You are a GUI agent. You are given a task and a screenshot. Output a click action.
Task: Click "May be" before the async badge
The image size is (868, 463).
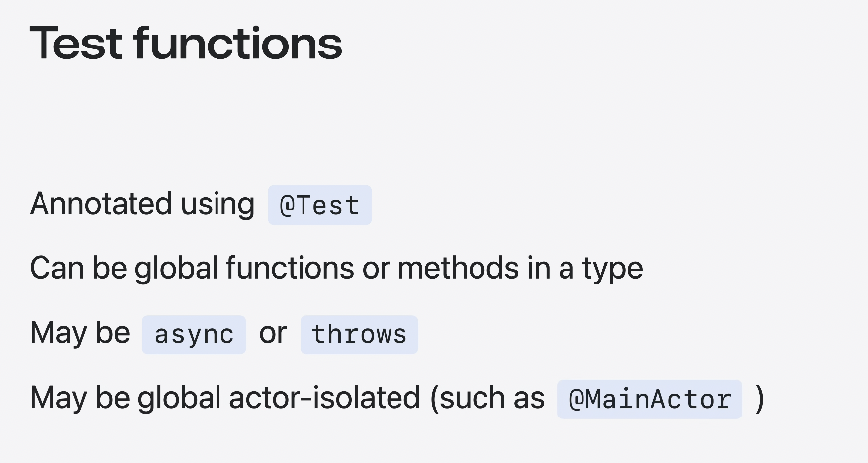(x=79, y=333)
